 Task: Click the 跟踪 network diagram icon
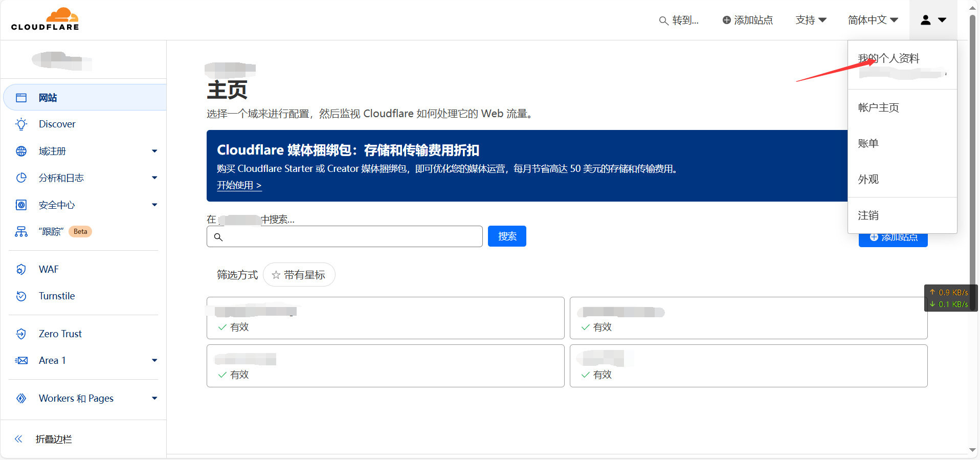21,232
